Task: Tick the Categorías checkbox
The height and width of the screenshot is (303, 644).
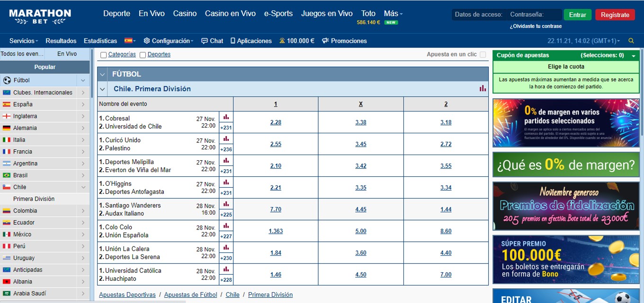Action: click(103, 55)
